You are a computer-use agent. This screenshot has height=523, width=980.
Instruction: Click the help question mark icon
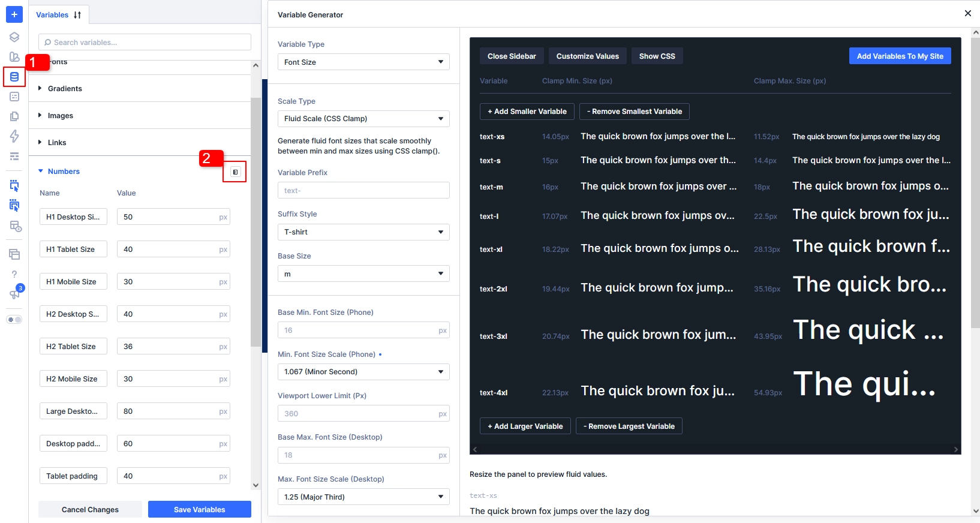pyautogui.click(x=14, y=274)
